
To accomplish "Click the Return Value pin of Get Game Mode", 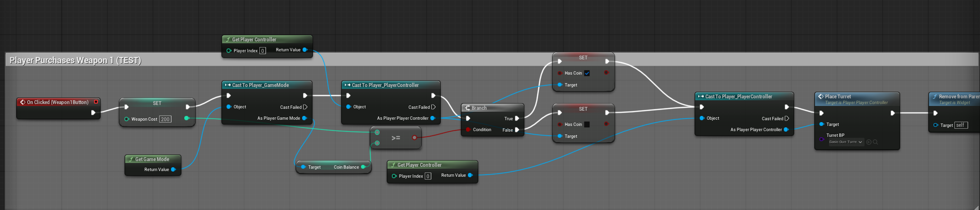I will (x=173, y=169).
